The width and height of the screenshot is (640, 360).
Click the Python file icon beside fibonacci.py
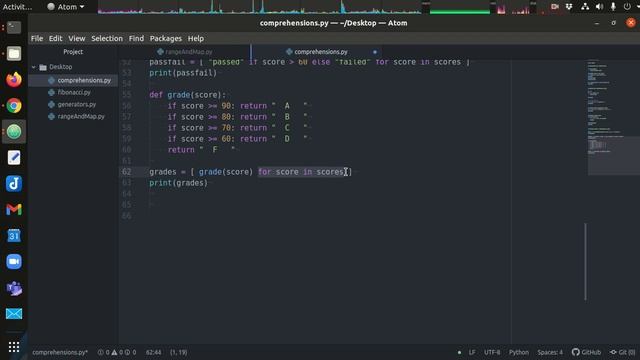pos(51,92)
